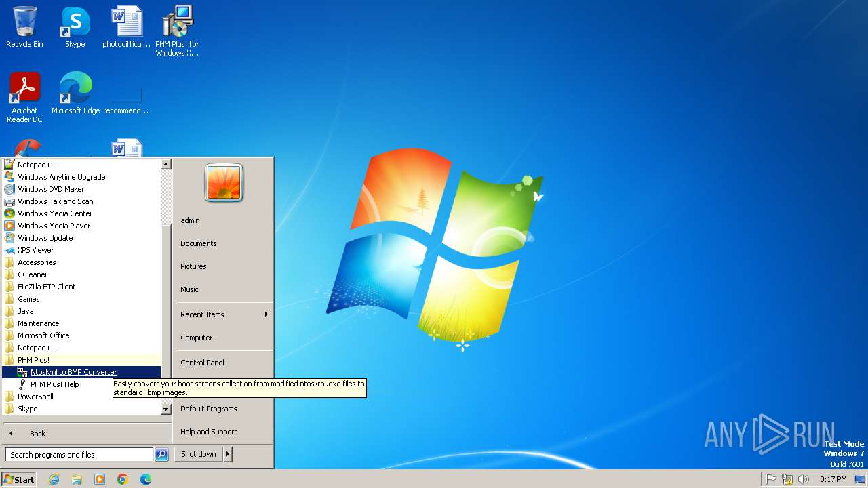Screen dimensions: 868x488
Task: Click the 8:17 PM clock
Action: (x=833, y=479)
